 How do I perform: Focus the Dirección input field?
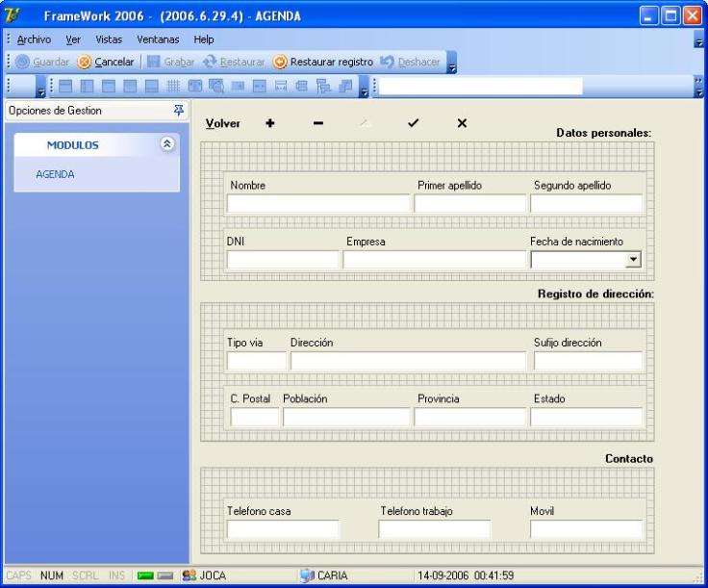pos(408,361)
